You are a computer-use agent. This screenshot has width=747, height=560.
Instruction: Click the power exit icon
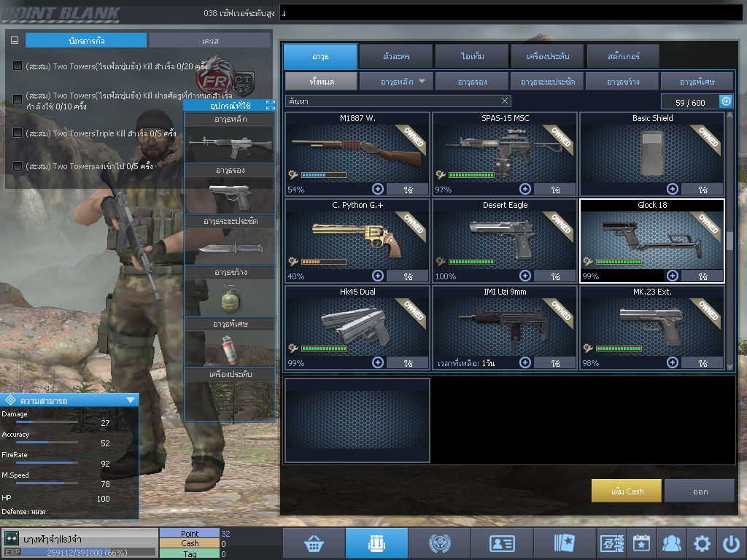click(731, 542)
